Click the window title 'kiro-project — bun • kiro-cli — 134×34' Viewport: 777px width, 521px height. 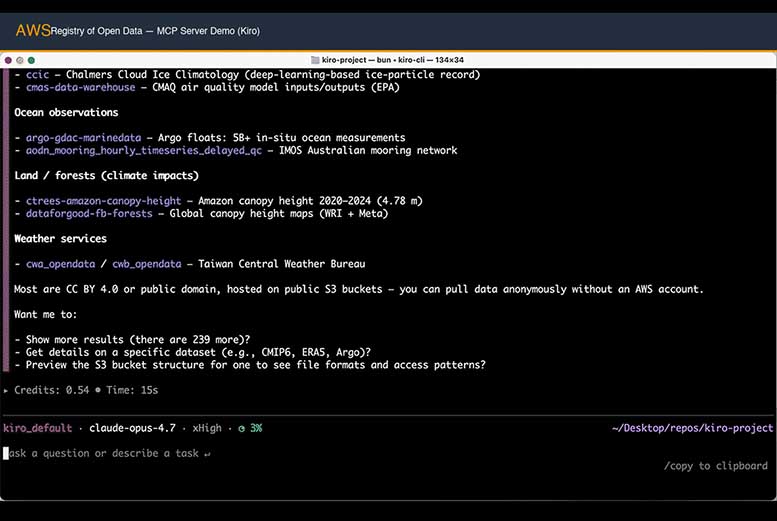point(393,60)
